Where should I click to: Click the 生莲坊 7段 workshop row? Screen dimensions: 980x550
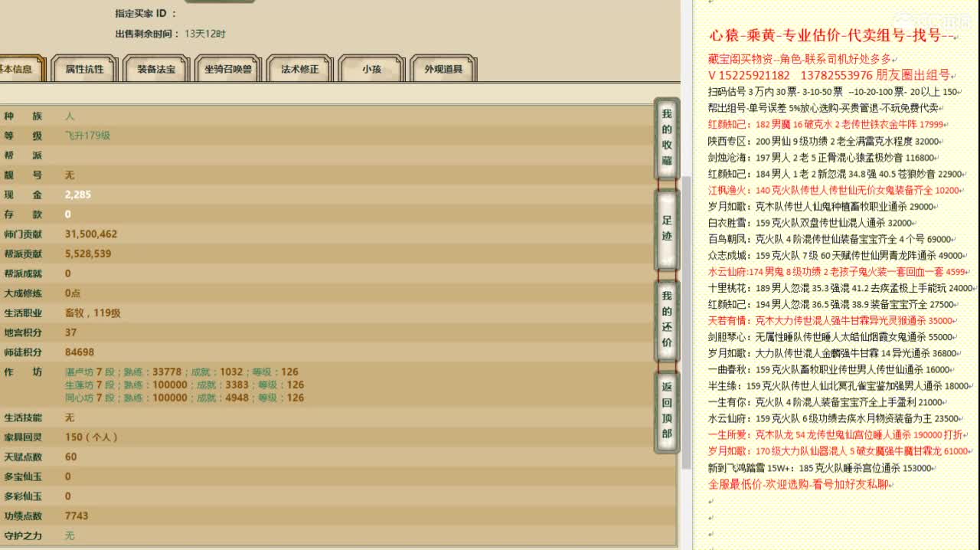tap(185, 385)
